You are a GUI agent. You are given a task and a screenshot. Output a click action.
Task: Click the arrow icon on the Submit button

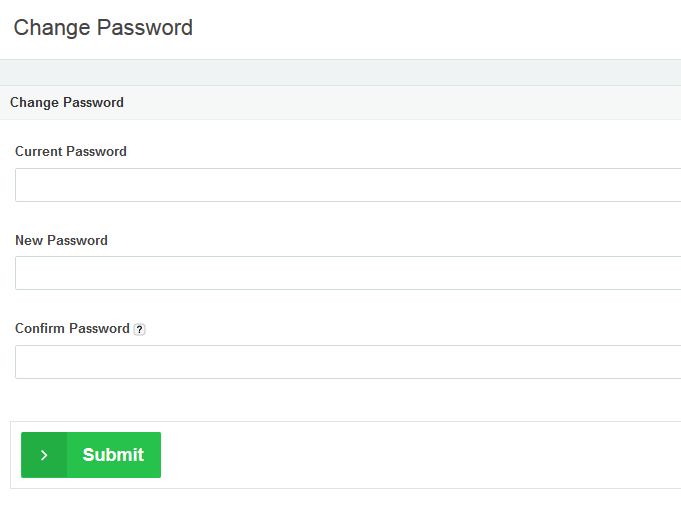(44, 455)
